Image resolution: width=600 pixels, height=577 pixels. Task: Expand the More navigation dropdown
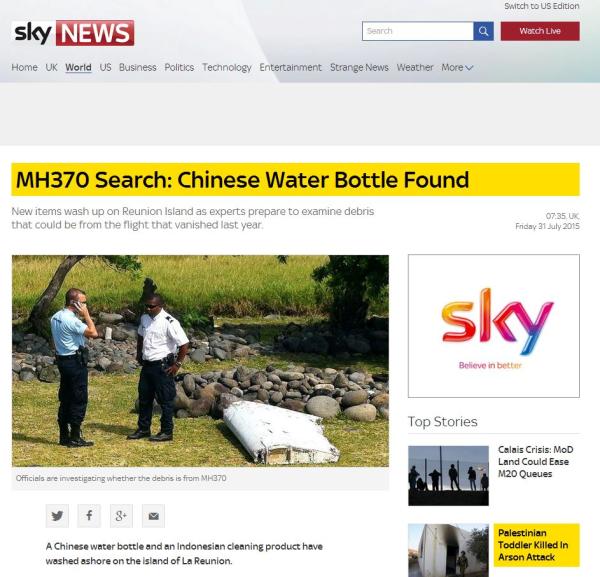457,67
